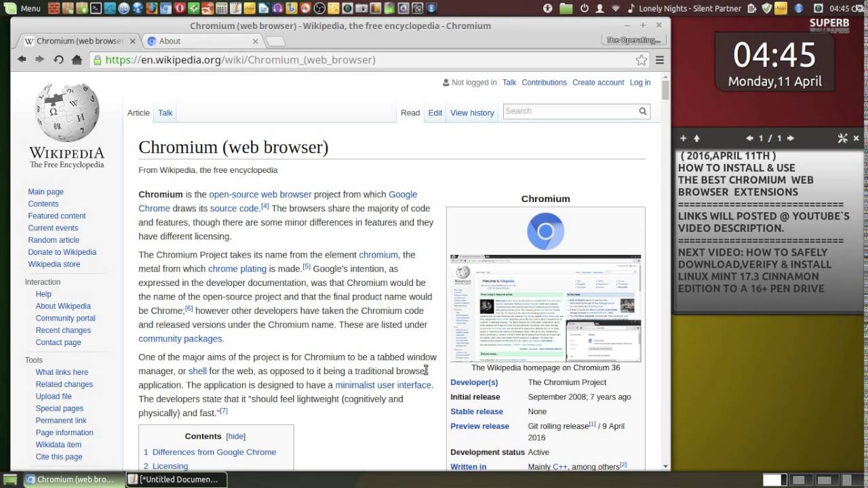Click the music note player icon

(631, 8)
